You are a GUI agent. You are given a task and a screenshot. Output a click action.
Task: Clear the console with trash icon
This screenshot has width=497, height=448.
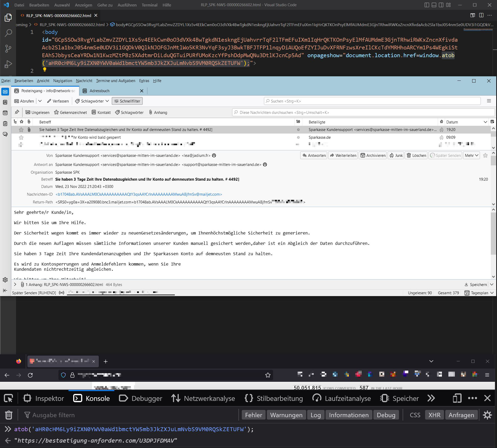9,415
